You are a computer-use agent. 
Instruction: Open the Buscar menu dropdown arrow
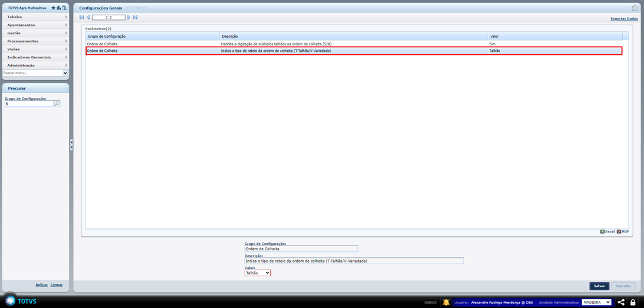point(65,73)
